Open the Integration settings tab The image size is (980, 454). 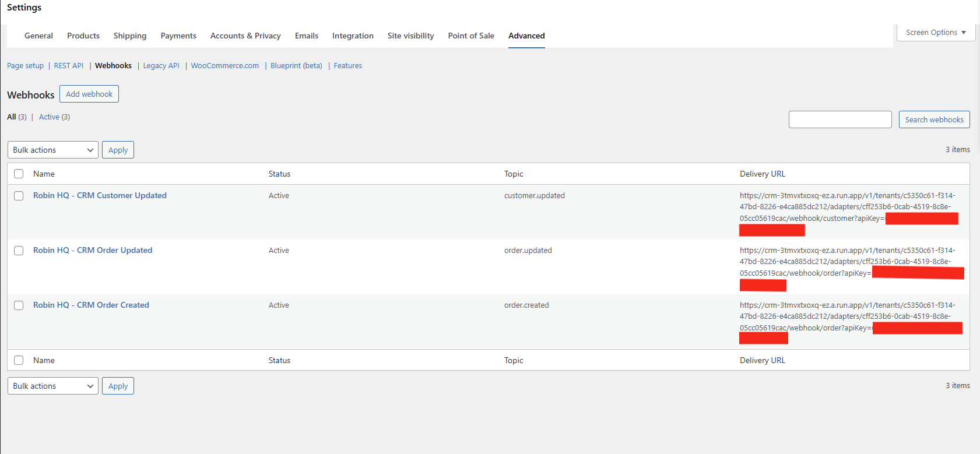coord(353,36)
